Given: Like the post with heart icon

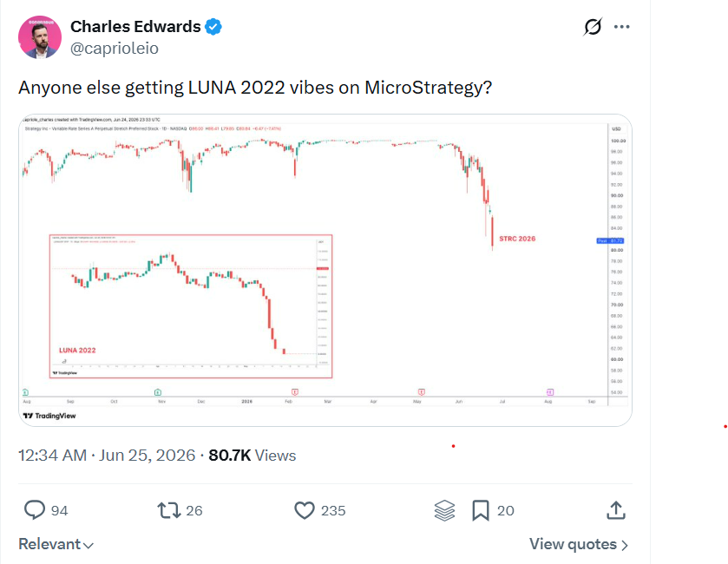Looking at the screenshot, I should pos(305,510).
